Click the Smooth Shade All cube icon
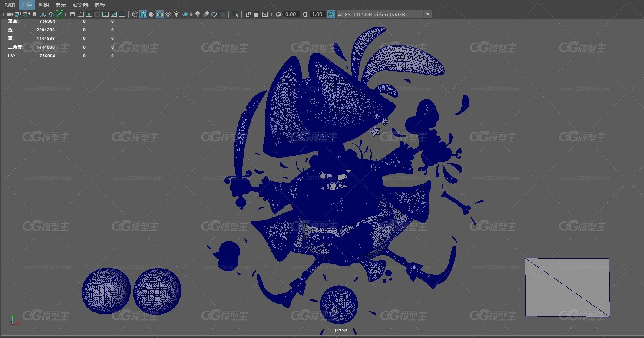Image resolution: width=644 pixels, height=338 pixels. [143, 14]
